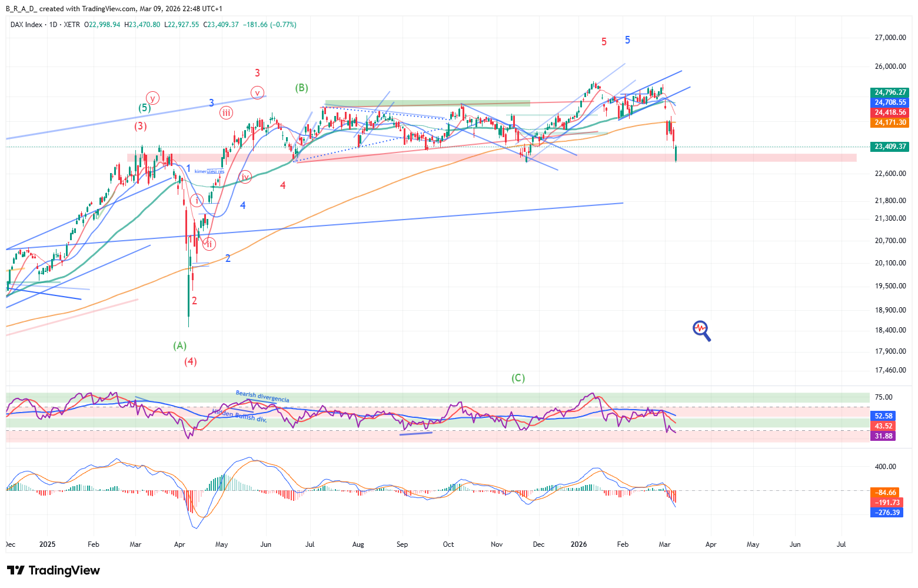Select the orange 24,171.30 price label
Image resolution: width=918 pixels, height=588 pixels.
point(890,122)
